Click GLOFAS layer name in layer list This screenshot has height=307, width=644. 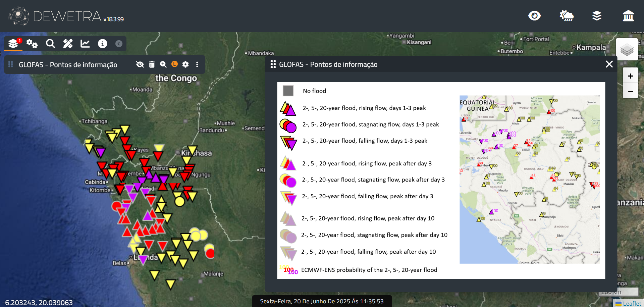click(x=68, y=65)
